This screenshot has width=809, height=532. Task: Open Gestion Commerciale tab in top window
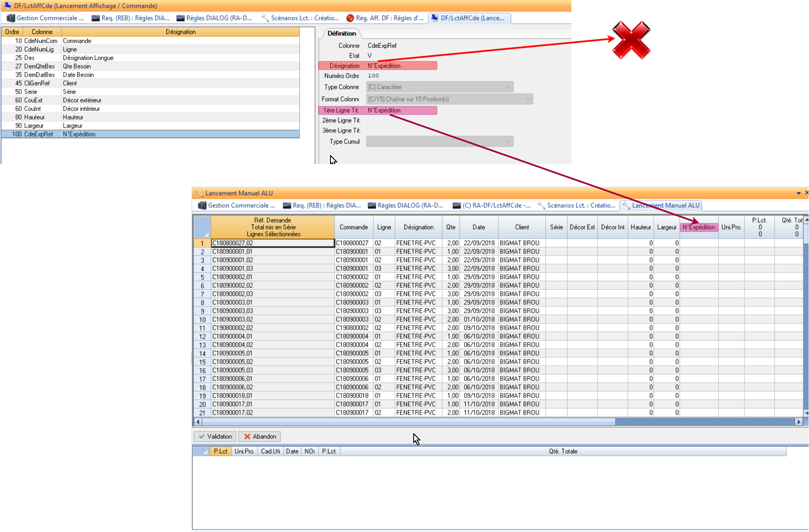46,18
